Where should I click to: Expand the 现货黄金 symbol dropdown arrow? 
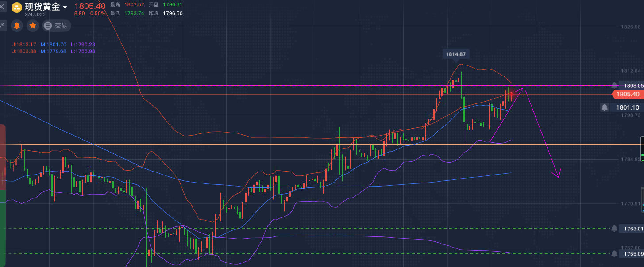click(x=66, y=8)
